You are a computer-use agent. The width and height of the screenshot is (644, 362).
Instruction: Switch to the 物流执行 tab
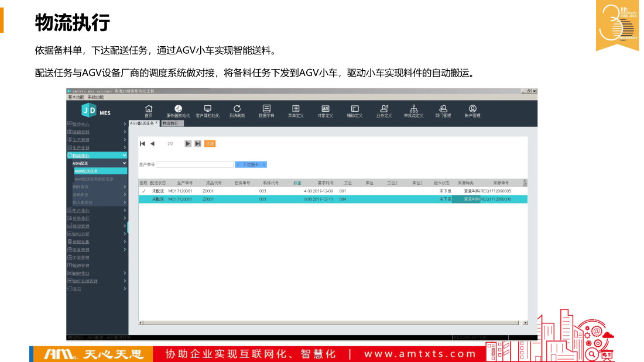click(x=173, y=123)
